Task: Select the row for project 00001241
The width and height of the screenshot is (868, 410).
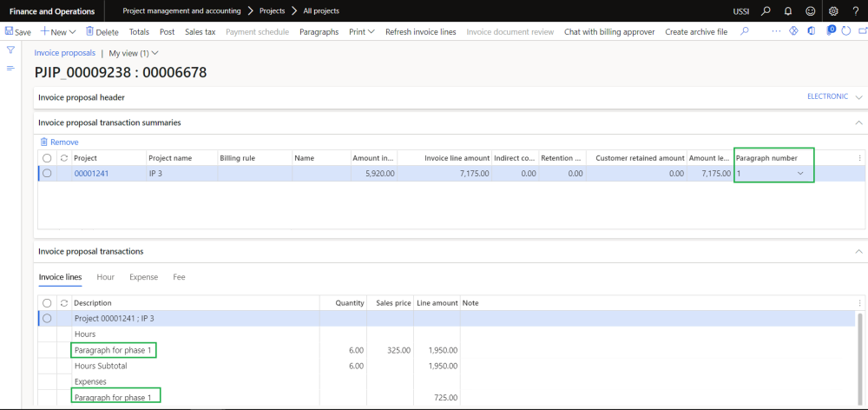Action: 47,174
